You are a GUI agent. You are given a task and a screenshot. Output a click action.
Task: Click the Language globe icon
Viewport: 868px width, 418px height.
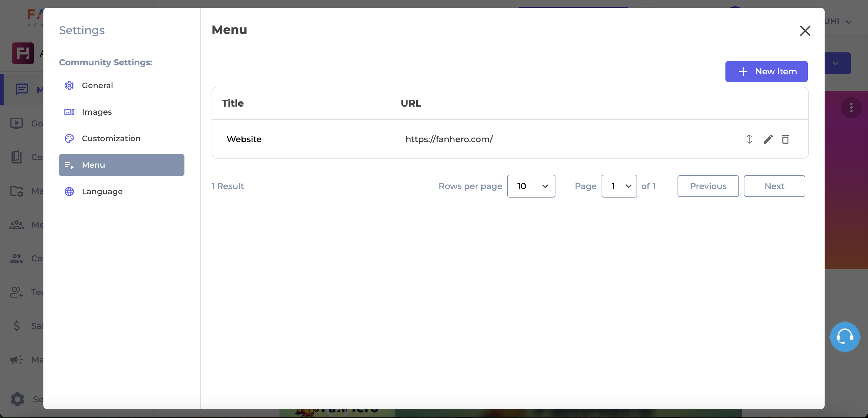pyautogui.click(x=69, y=191)
